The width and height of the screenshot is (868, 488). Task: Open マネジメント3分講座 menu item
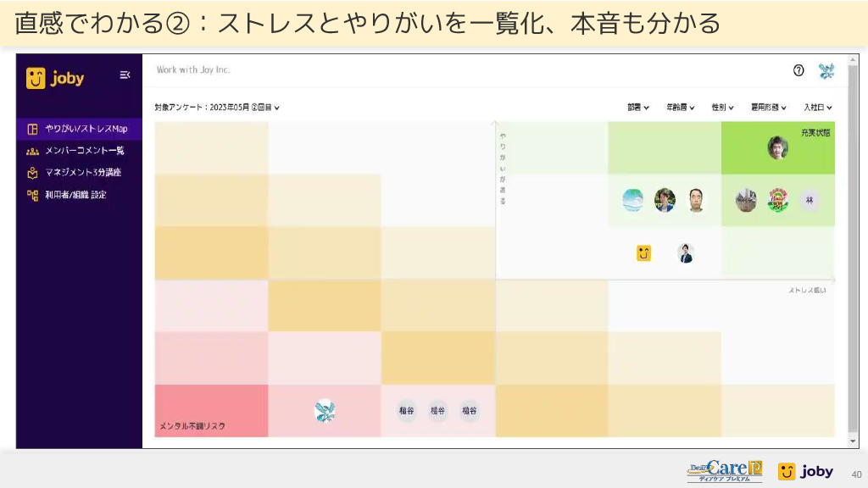click(82, 173)
